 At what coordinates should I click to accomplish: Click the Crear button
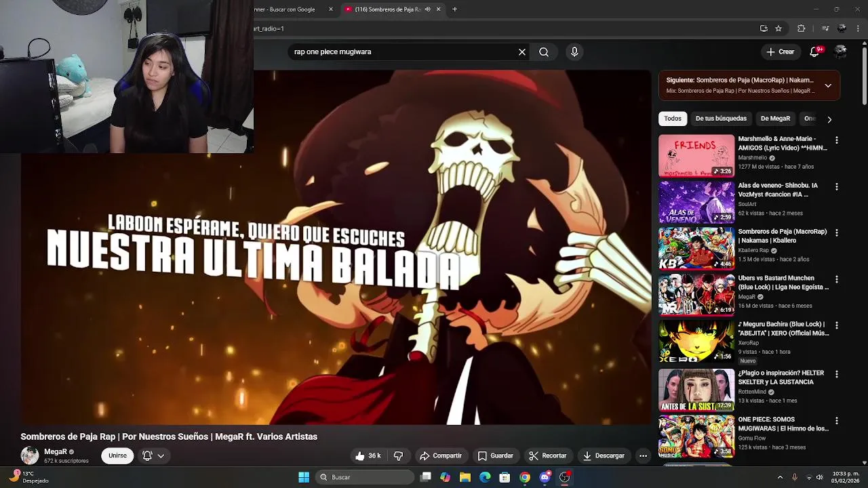[x=780, y=52]
